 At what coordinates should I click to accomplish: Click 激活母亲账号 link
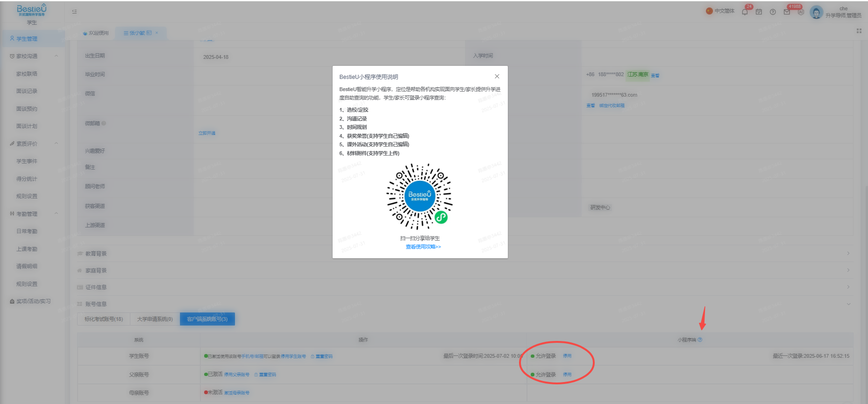[x=237, y=393]
